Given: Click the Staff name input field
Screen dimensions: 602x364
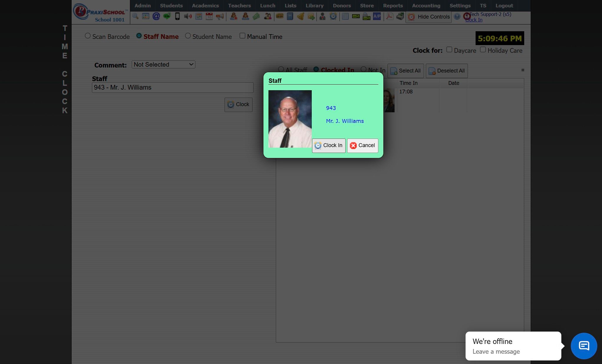Looking at the screenshot, I should click(x=172, y=88).
